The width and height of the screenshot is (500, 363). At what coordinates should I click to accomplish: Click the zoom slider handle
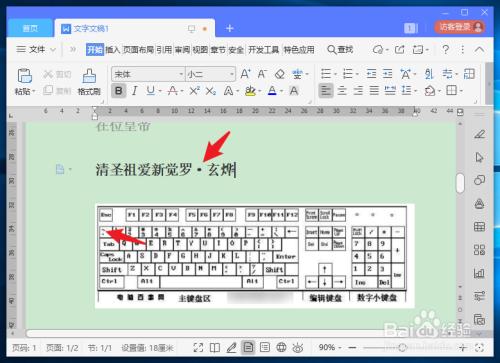403,348
